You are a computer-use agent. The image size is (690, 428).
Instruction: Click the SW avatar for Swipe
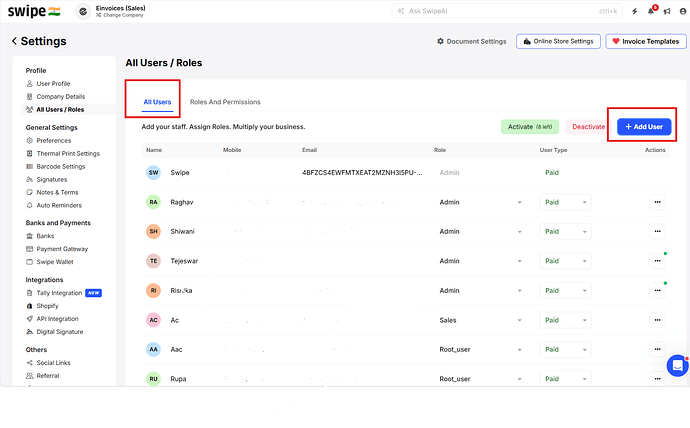click(x=153, y=172)
